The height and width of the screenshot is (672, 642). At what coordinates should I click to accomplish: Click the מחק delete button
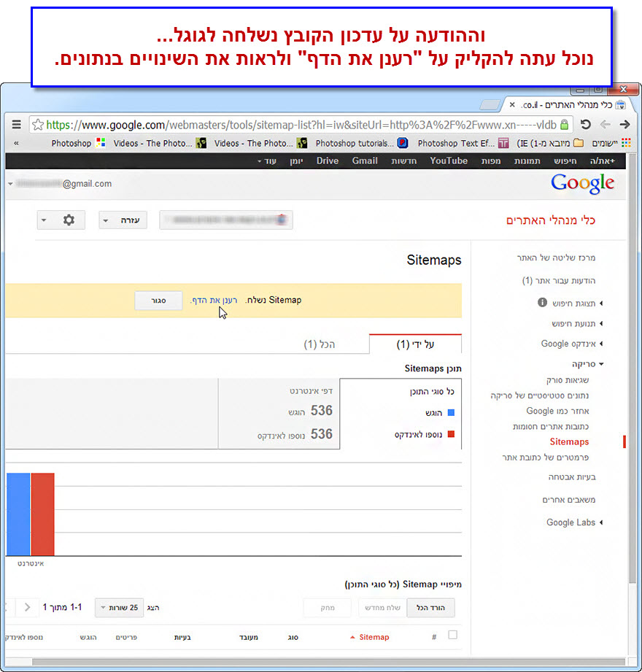click(x=328, y=608)
